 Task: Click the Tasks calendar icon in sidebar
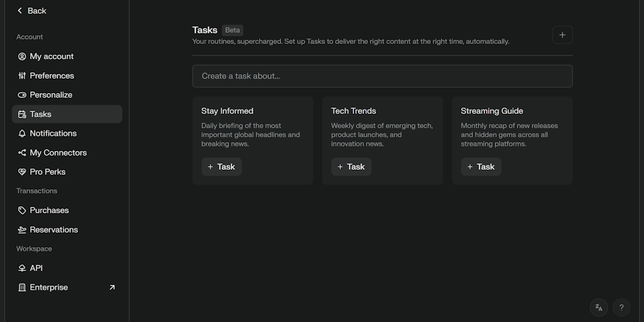point(22,114)
